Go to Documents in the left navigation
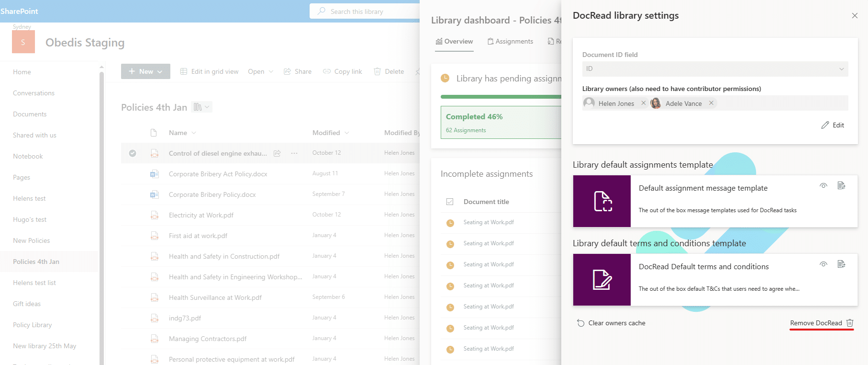Screen dimensions: 868x365 [x=30, y=114]
